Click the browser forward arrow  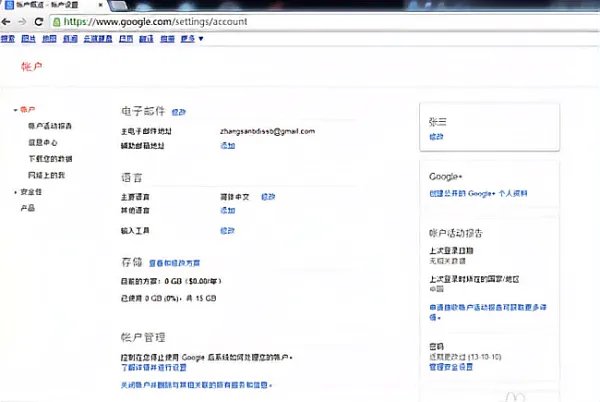point(22,22)
